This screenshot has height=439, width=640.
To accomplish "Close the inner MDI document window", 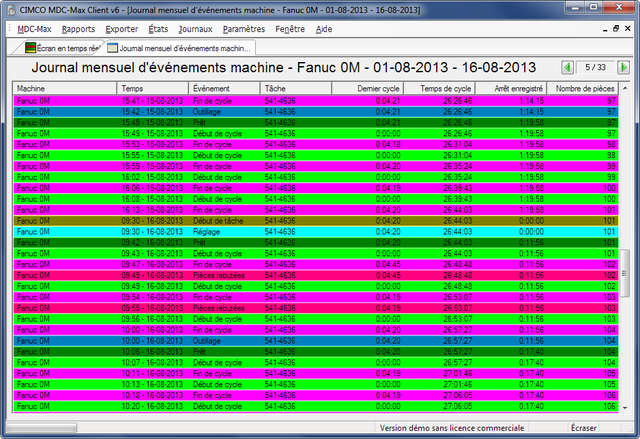I will click(x=628, y=29).
